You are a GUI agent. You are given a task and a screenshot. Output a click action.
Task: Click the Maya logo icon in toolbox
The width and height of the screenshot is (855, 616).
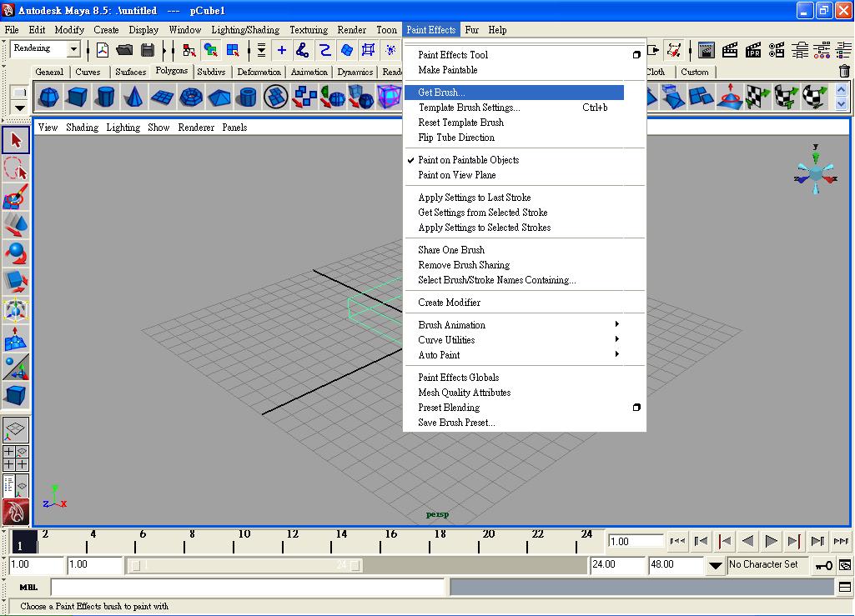16,513
